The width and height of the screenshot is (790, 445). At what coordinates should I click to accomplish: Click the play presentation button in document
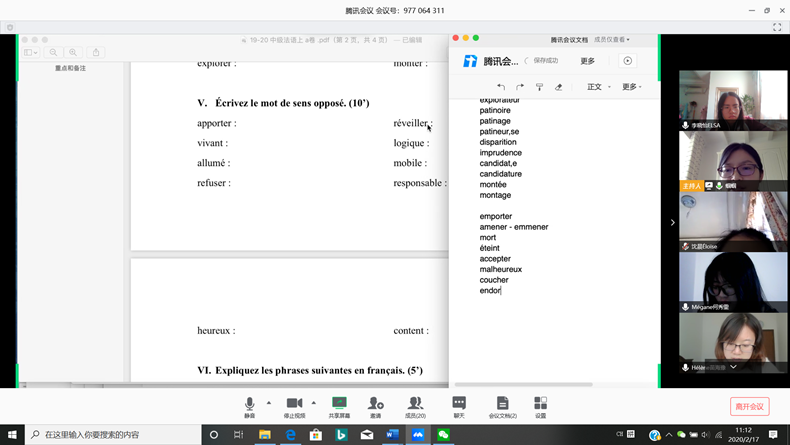(628, 61)
